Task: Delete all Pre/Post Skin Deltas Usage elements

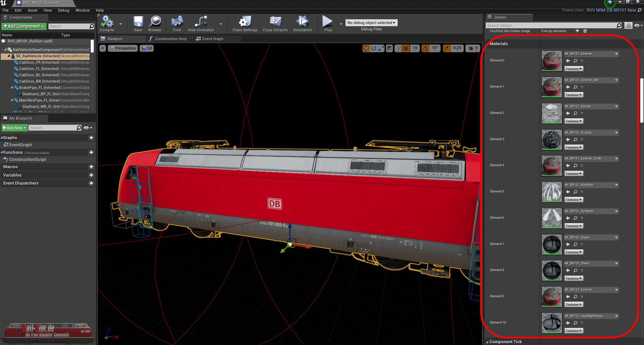Action: pyautogui.click(x=585, y=31)
